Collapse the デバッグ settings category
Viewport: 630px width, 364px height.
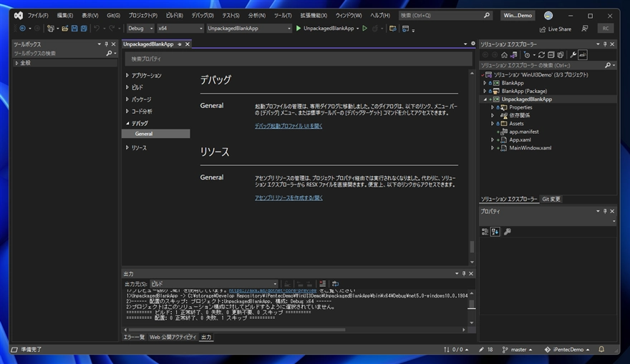click(x=127, y=123)
